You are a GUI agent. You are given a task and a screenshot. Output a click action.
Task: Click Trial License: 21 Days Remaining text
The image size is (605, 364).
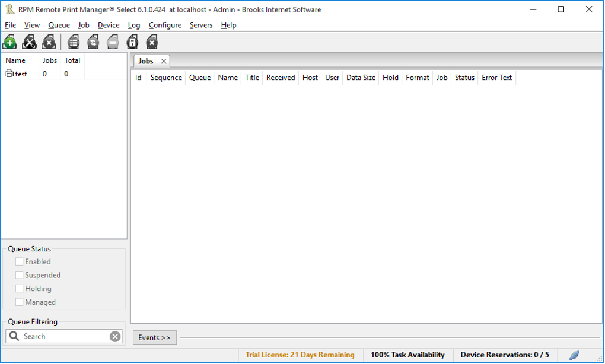[x=300, y=355]
